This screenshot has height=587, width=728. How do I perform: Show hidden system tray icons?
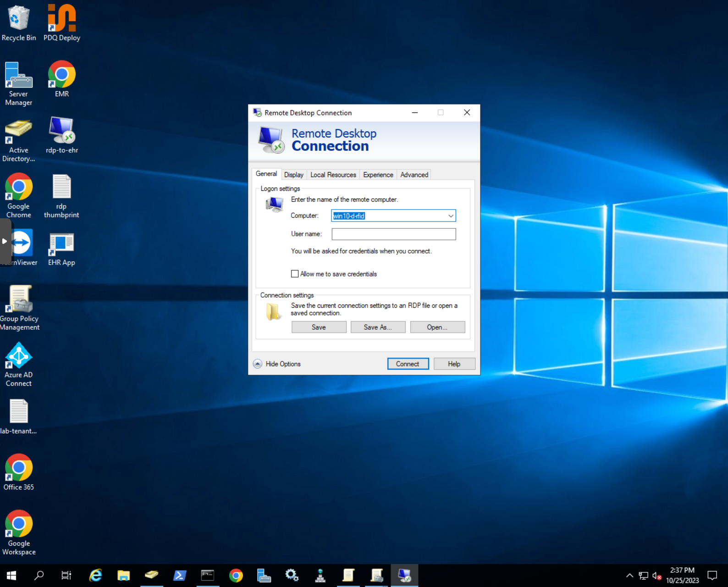click(629, 576)
